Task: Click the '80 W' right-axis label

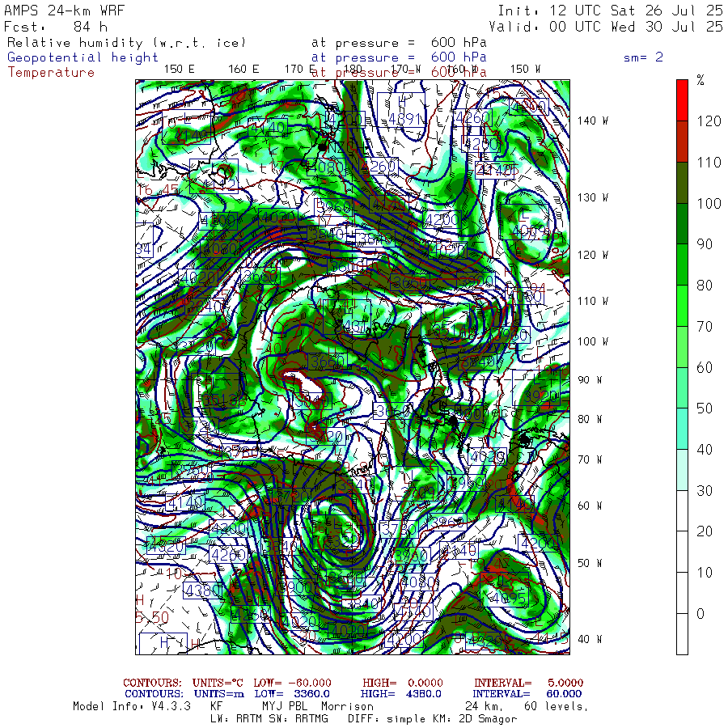Action: [x=590, y=419]
